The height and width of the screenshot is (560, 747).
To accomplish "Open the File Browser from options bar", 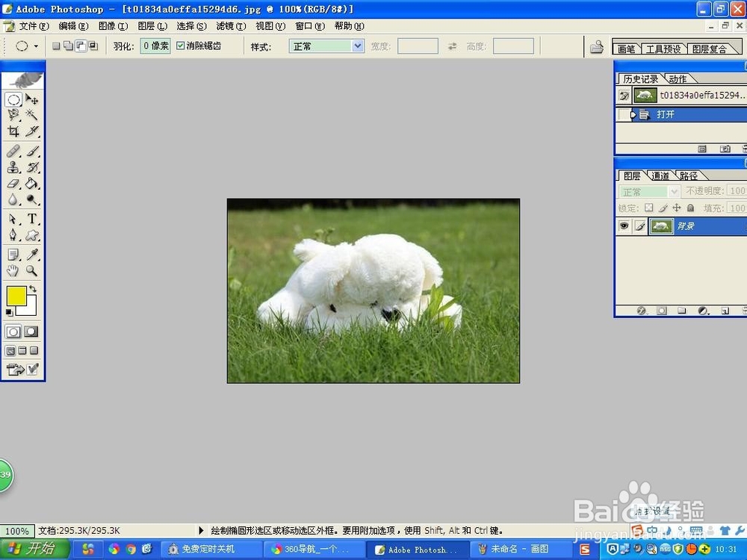I will coord(596,46).
